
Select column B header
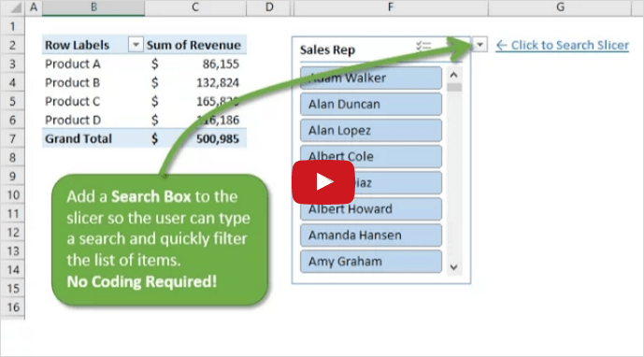coord(93,7)
